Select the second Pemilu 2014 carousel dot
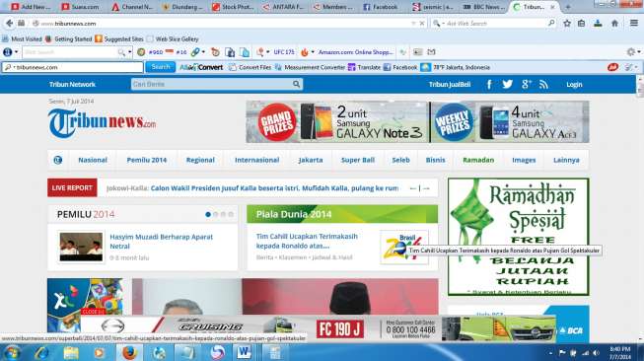The height and width of the screenshot is (361, 644). pyautogui.click(x=216, y=214)
